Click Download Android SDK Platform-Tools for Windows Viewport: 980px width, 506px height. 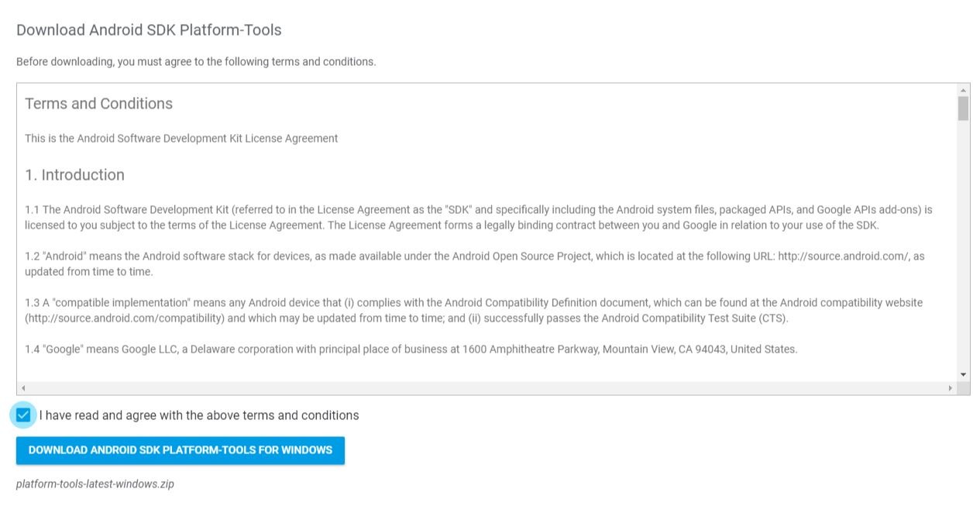180,450
